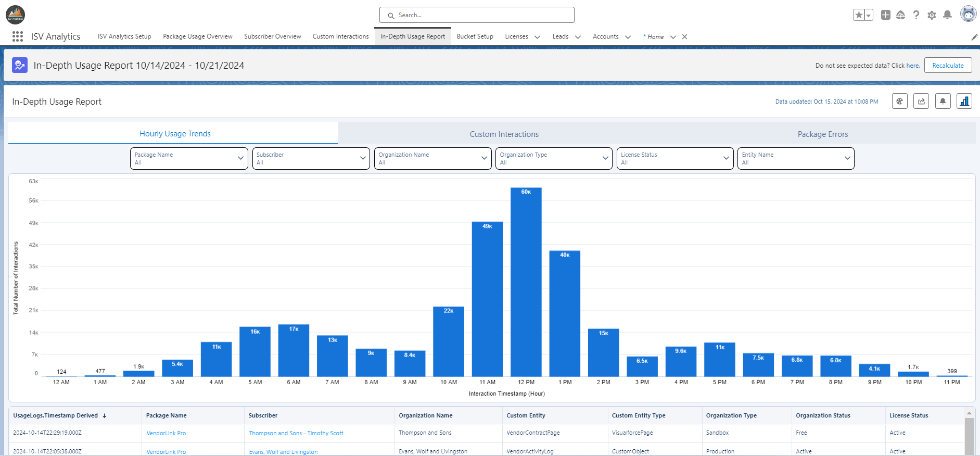Viewport: 980px width, 456px height.
Task: Open Salesforce Trailhead guidance icon
Action: click(x=901, y=15)
